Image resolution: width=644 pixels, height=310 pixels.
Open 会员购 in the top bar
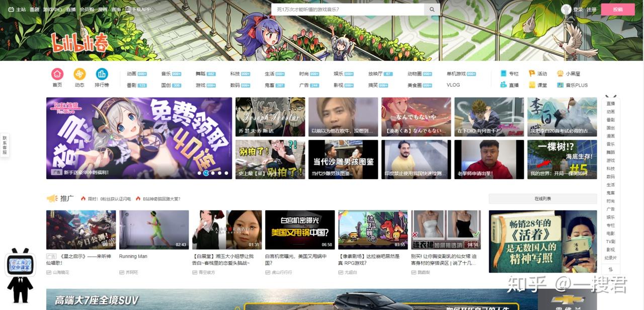87,10
